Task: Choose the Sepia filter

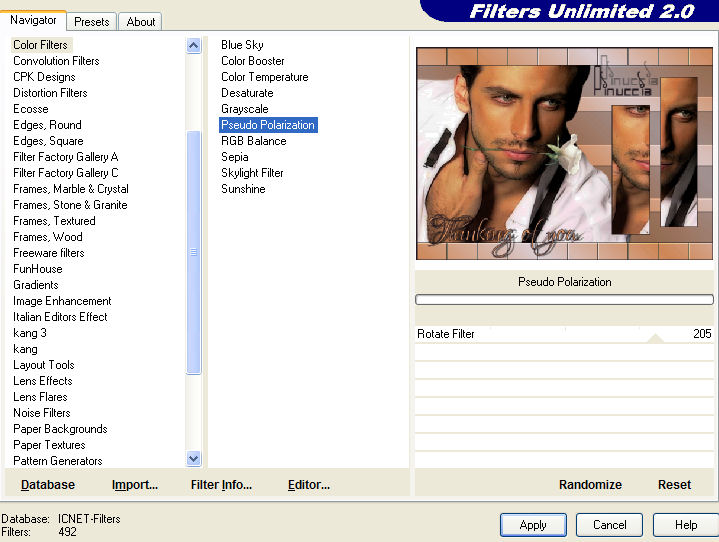Action: coord(234,157)
